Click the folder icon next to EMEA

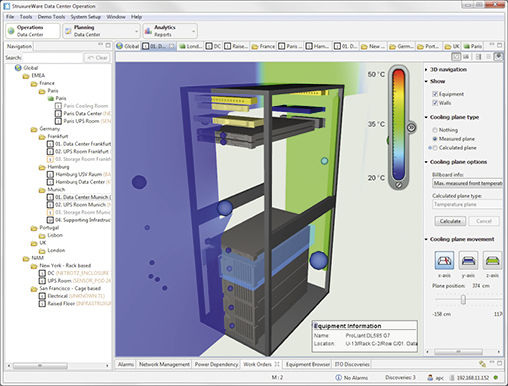(26, 76)
